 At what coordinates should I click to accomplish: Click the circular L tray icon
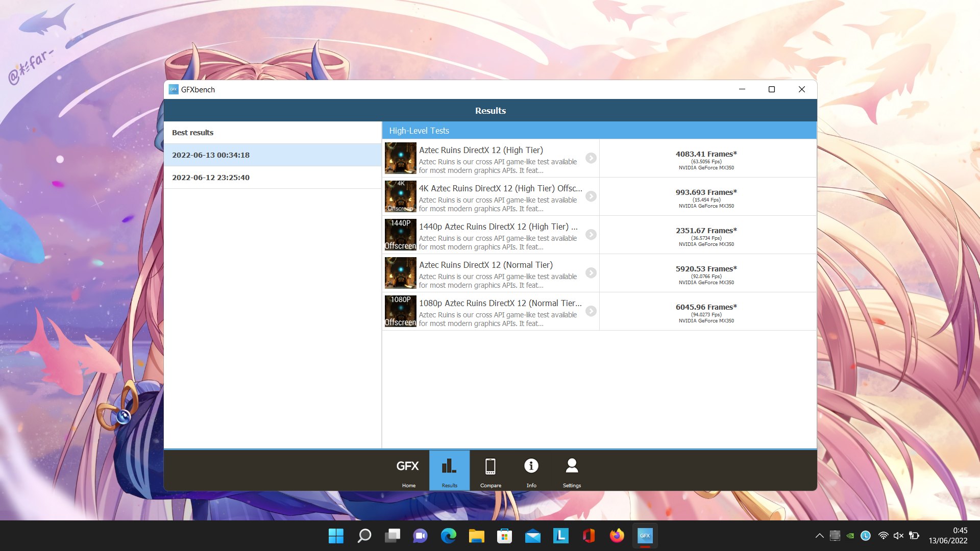[x=866, y=536]
